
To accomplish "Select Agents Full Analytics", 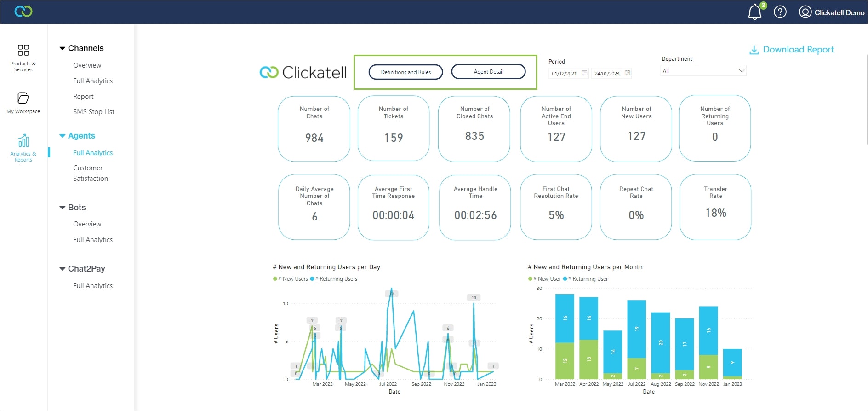I will tap(93, 153).
